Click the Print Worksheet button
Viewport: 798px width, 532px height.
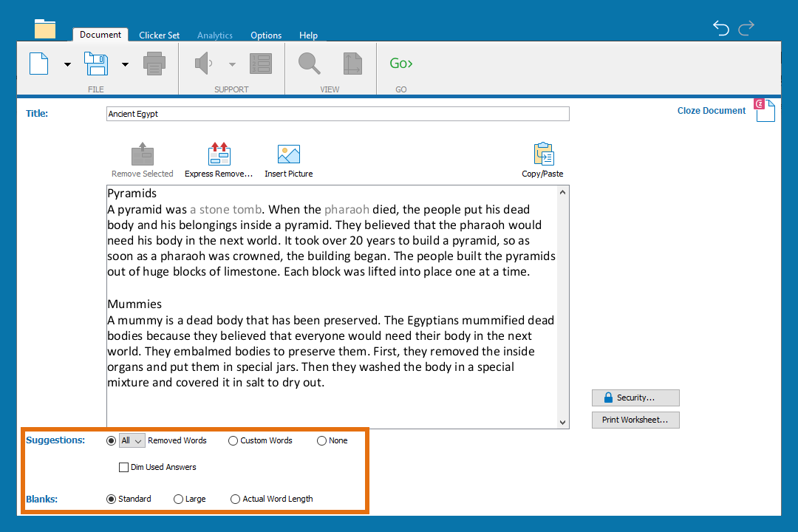[635, 420]
